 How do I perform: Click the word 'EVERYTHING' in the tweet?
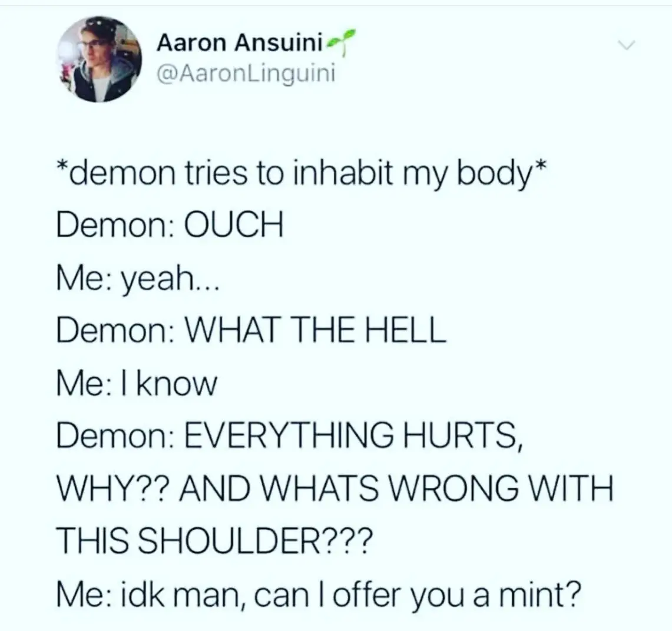click(289, 436)
